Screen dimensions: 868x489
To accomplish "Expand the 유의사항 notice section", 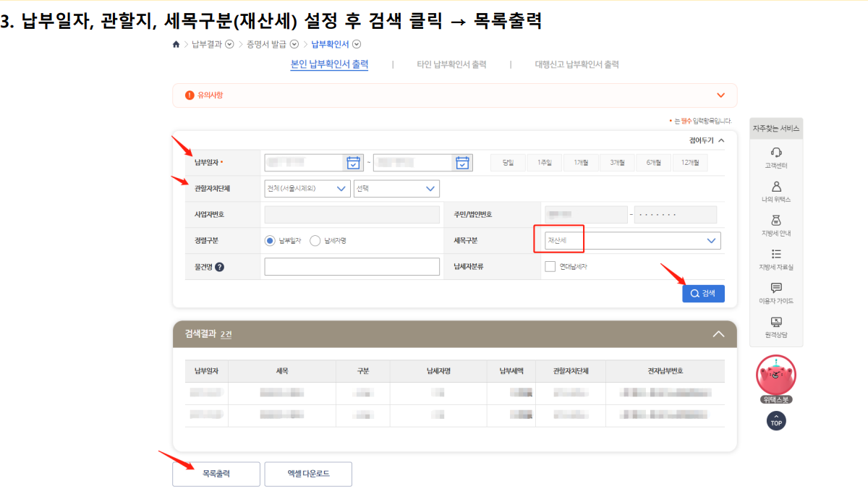I will pos(720,95).
